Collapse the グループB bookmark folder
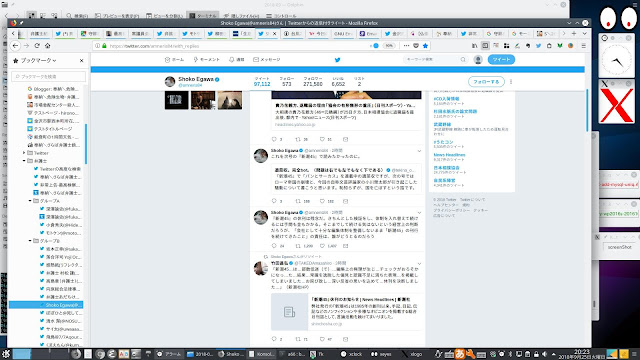640x360 pixels. (30, 241)
